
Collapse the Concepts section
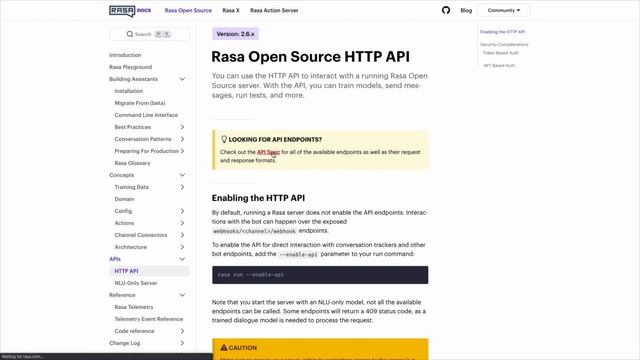[x=182, y=175]
